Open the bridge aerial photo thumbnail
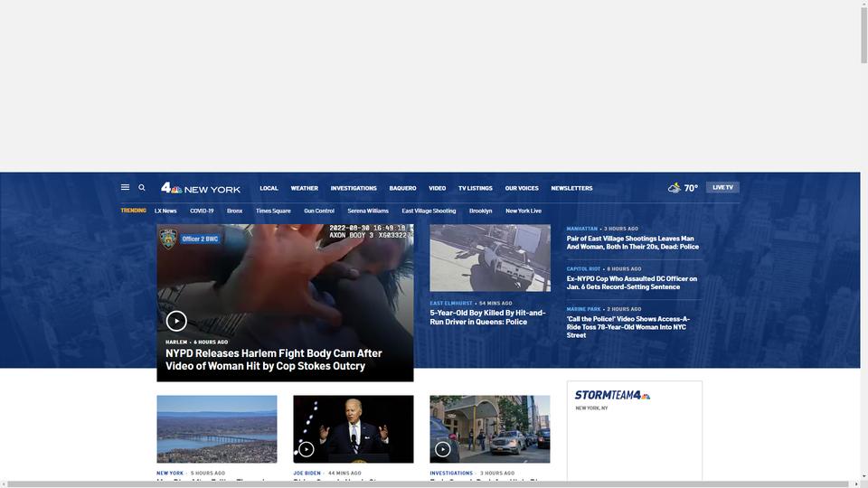 217,428
